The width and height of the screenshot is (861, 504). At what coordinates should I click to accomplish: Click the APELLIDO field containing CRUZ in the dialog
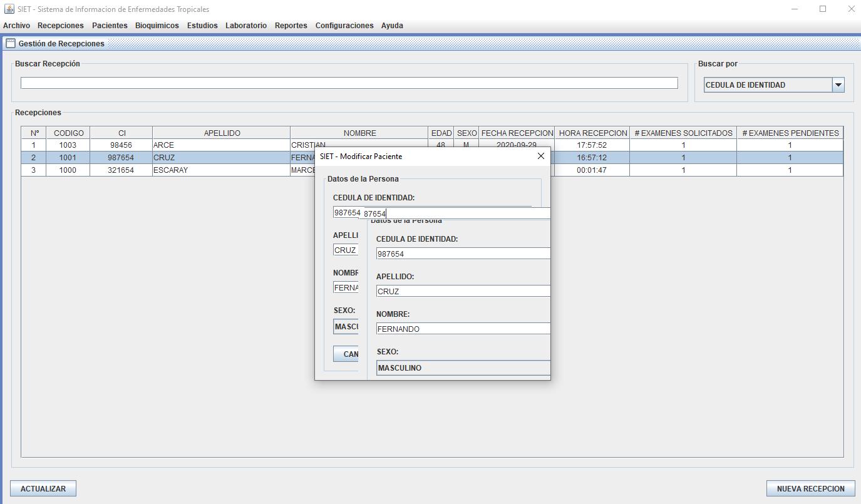pyautogui.click(x=463, y=291)
